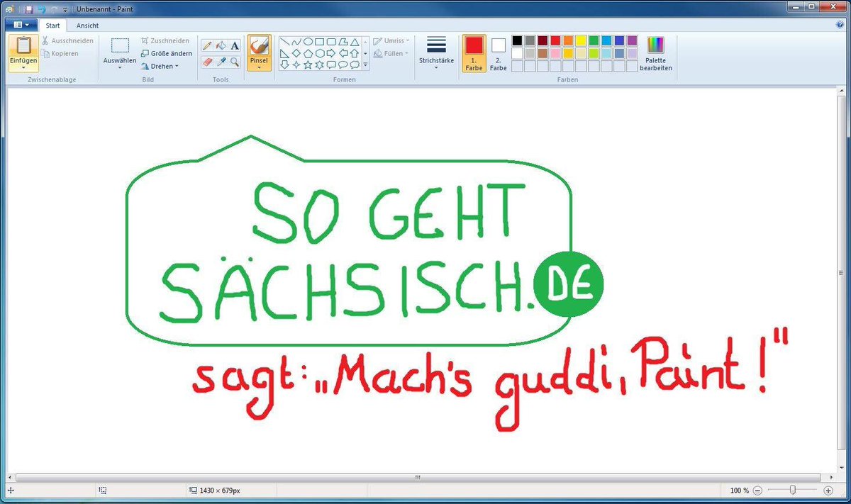Pick the orange color swatch

(x=568, y=40)
